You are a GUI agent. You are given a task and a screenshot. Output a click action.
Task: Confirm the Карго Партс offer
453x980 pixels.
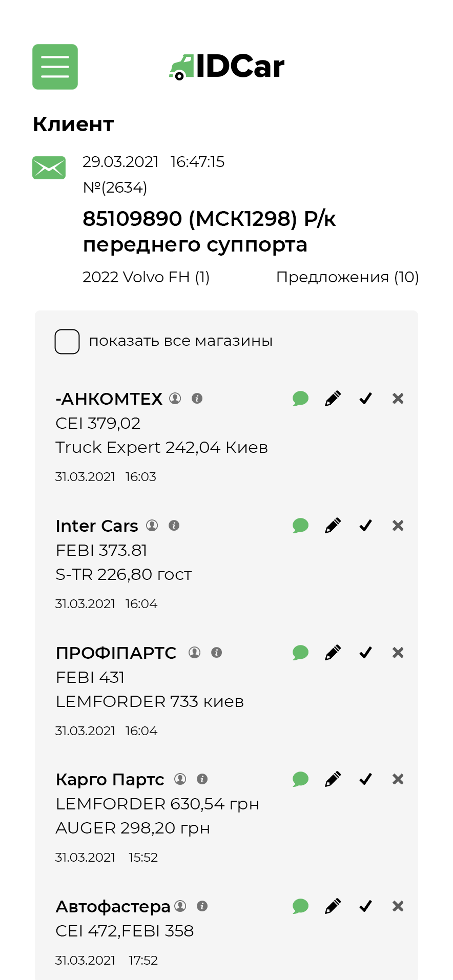[365, 779]
